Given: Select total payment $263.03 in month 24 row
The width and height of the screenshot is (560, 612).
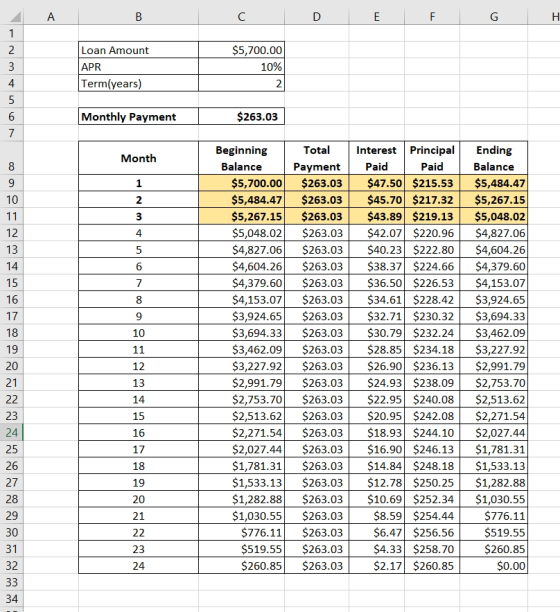Looking at the screenshot, I should (x=317, y=566).
